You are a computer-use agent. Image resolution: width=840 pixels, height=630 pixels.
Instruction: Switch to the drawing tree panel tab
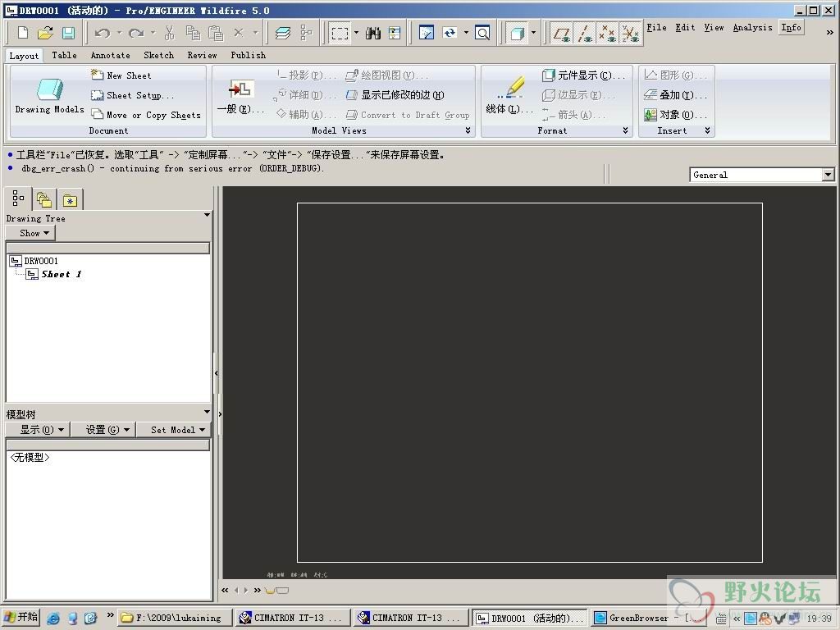click(x=18, y=199)
